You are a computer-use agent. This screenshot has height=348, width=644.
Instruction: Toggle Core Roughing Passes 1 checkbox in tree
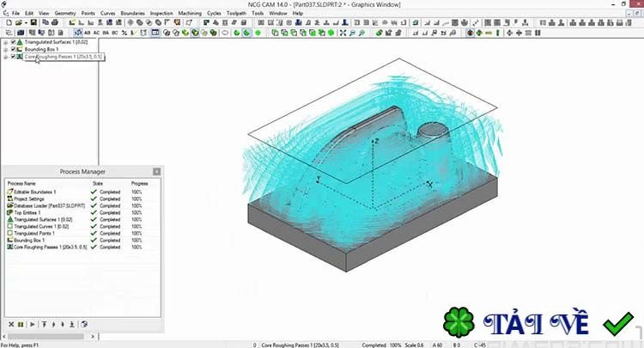point(13,57)
